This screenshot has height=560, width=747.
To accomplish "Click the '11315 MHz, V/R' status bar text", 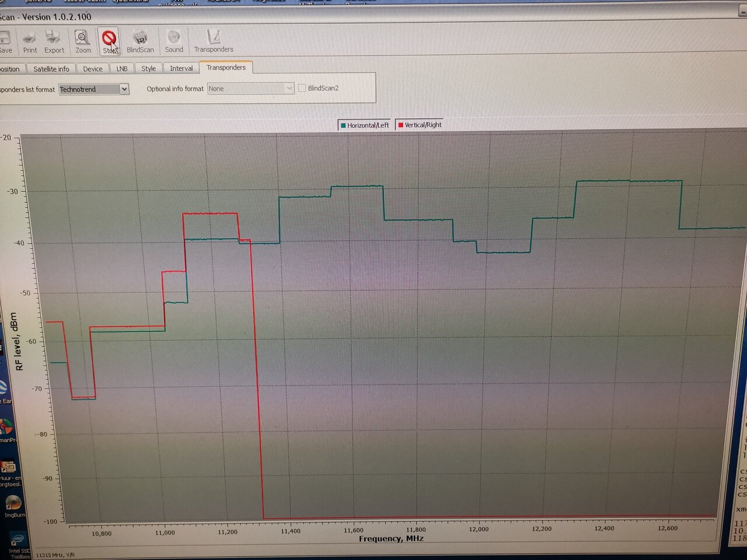I will click(56, 555).
